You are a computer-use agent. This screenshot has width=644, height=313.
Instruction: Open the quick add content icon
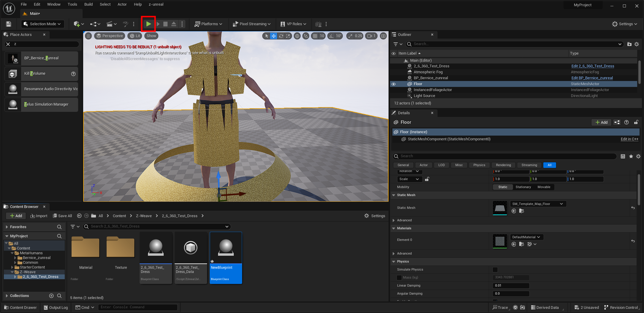[x=79, y=24]
